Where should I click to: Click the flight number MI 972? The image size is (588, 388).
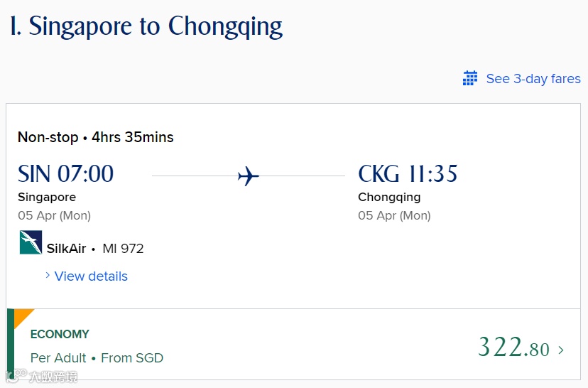pos(123,249)
